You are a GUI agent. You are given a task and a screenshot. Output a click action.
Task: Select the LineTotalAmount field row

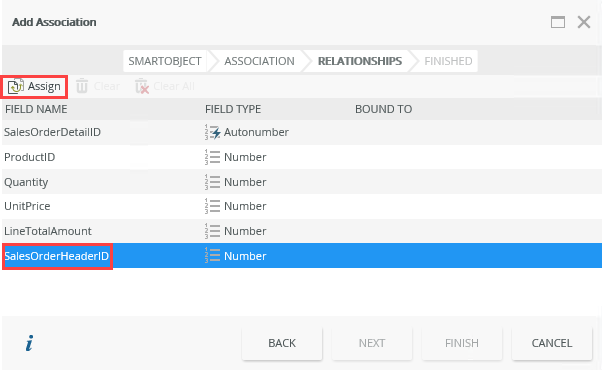tap(302, 231)
